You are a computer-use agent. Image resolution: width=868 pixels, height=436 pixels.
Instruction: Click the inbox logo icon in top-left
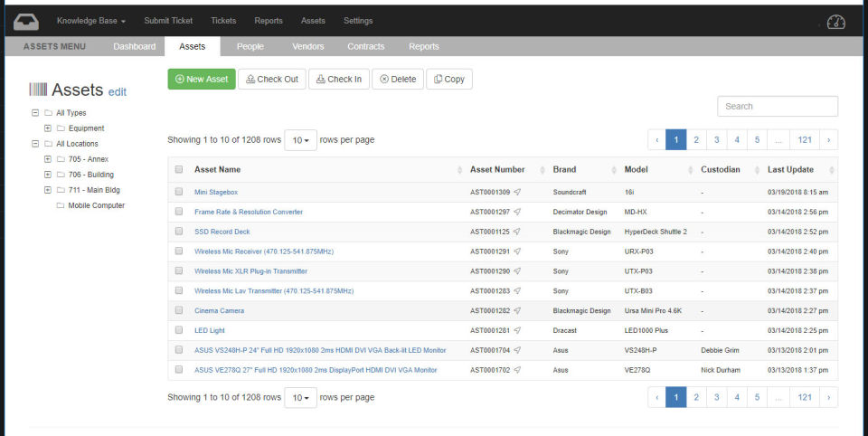[25, 21]
